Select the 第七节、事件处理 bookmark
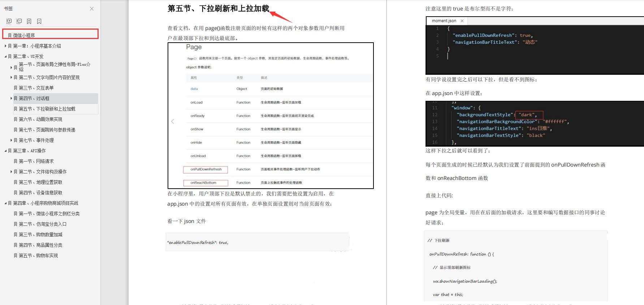 click(36, 140)
